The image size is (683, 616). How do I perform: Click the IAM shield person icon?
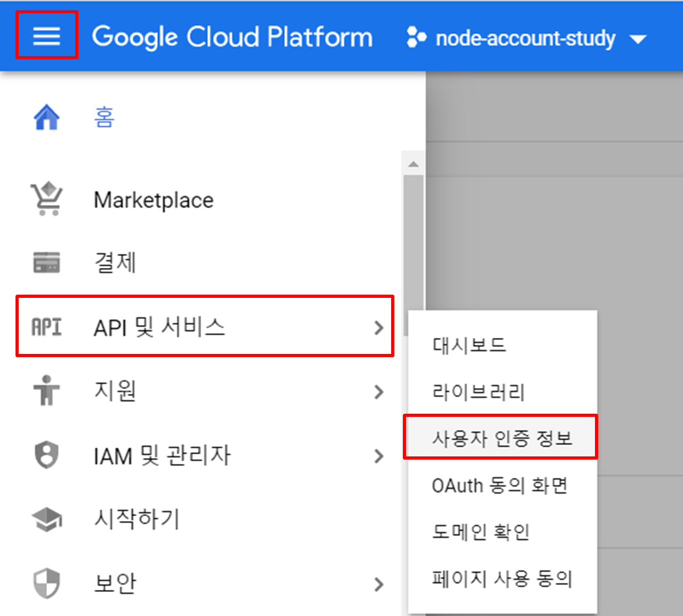46,455
